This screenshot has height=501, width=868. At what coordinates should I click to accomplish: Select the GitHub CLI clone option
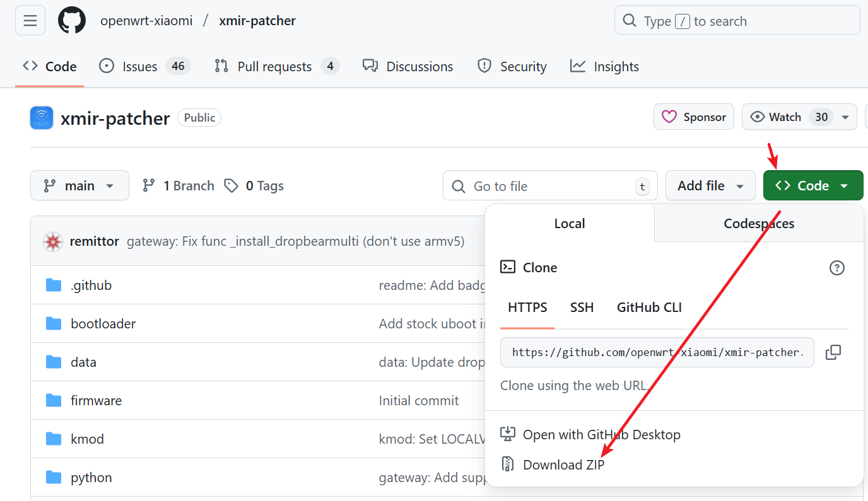click(649, 308)
